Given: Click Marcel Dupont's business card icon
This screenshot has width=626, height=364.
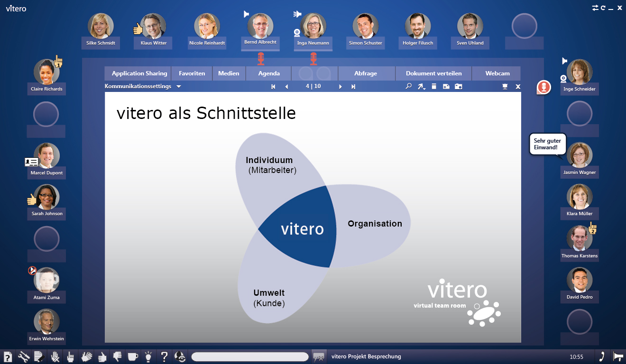Looking at the screenshot, I should [31, 162].
